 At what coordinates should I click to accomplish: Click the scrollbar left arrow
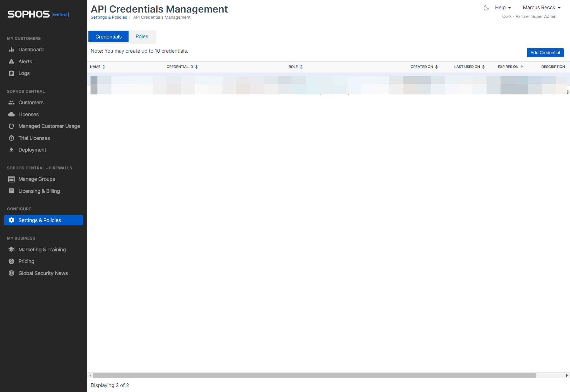(x=90, y=375)
